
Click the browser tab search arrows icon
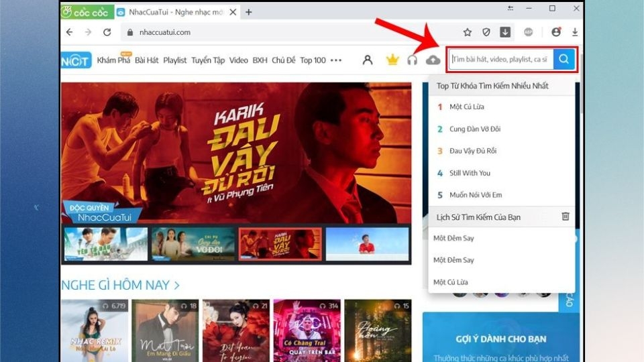point(510,8)
